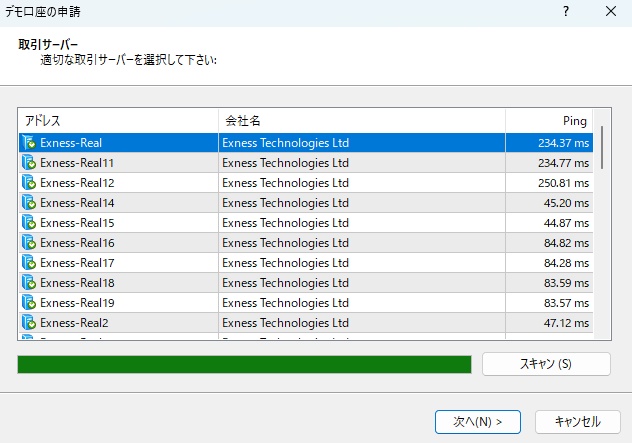The width and height of the screenshot is (632, 443).
Task: Click the server icon beside Exness-Real
Action: 29,143
